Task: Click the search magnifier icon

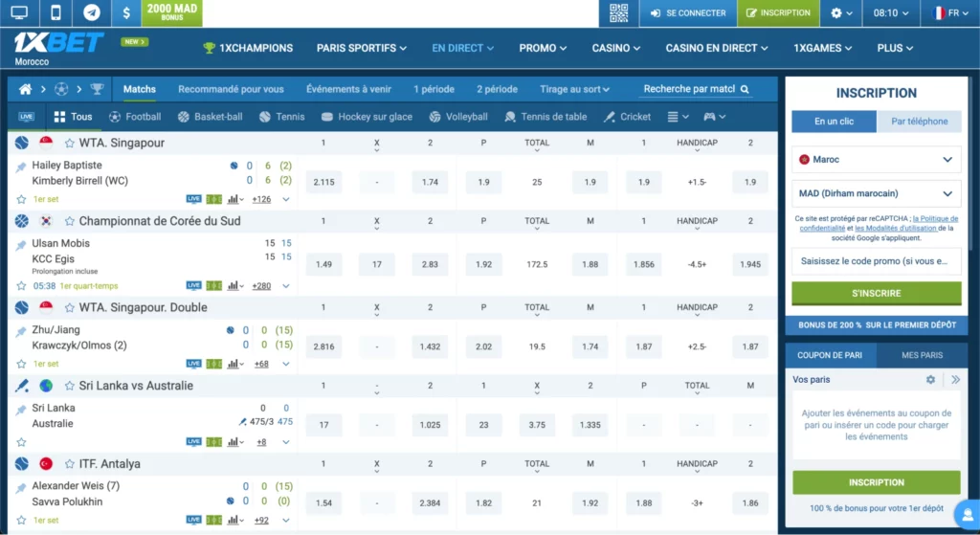Action: tap(745, 89)
